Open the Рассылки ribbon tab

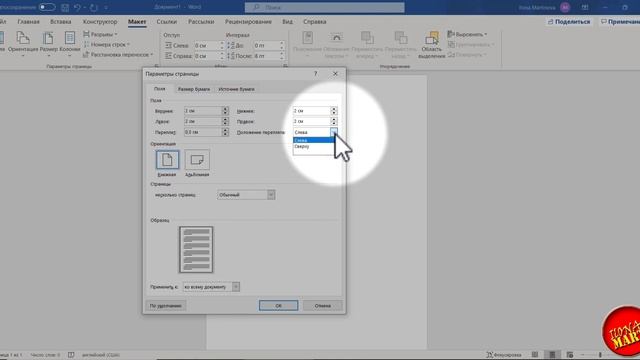click(201, 22)
